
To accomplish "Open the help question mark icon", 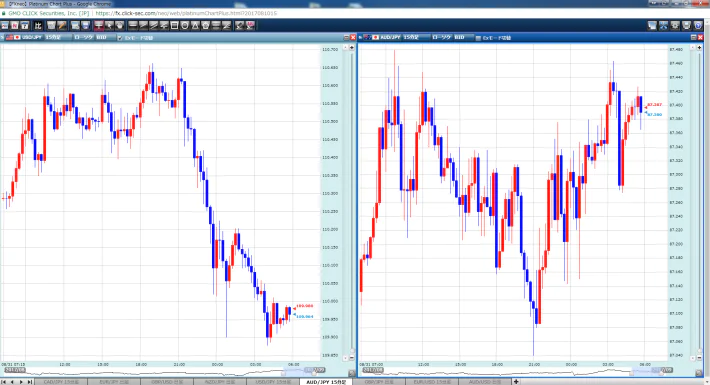I will [x=698, y=25].
